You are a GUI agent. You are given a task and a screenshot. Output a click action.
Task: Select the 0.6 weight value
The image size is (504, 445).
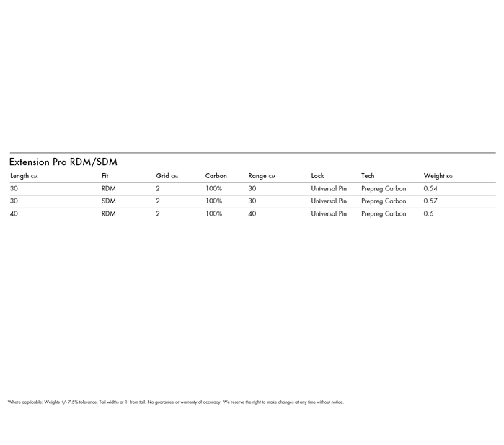[x=428, y=214]
